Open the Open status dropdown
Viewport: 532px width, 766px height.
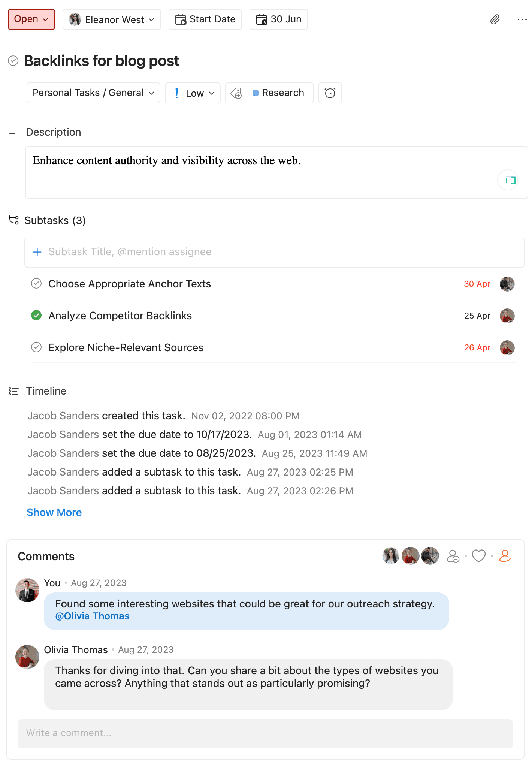click(x=31, y=19)
